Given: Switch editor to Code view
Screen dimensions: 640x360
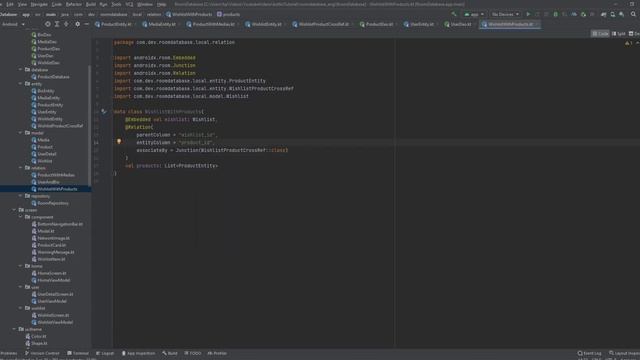Looking at the screenshot, I should [x=600, y=33].
